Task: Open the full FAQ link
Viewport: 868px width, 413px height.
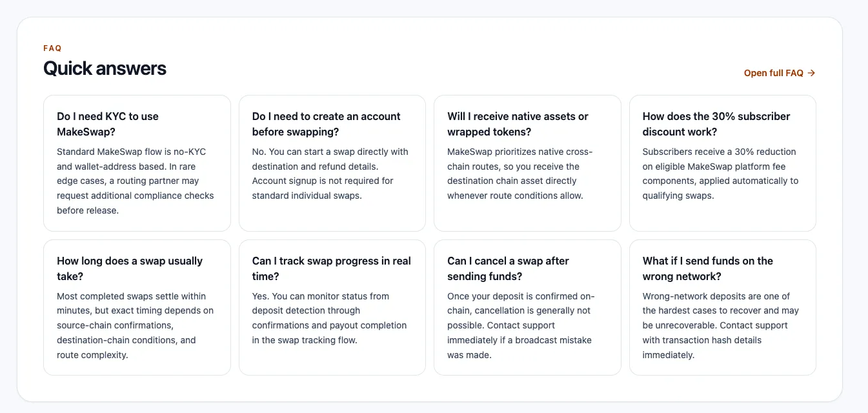Action: tap(780, 73)
